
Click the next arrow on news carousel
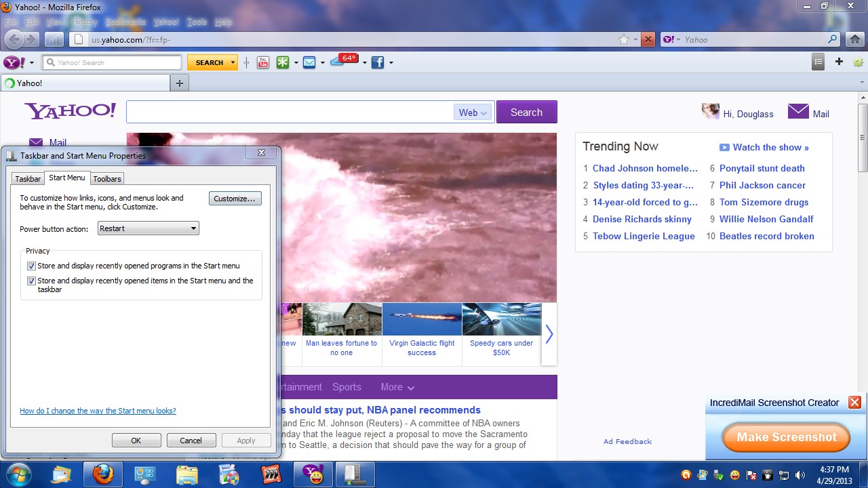coord(549,334)
